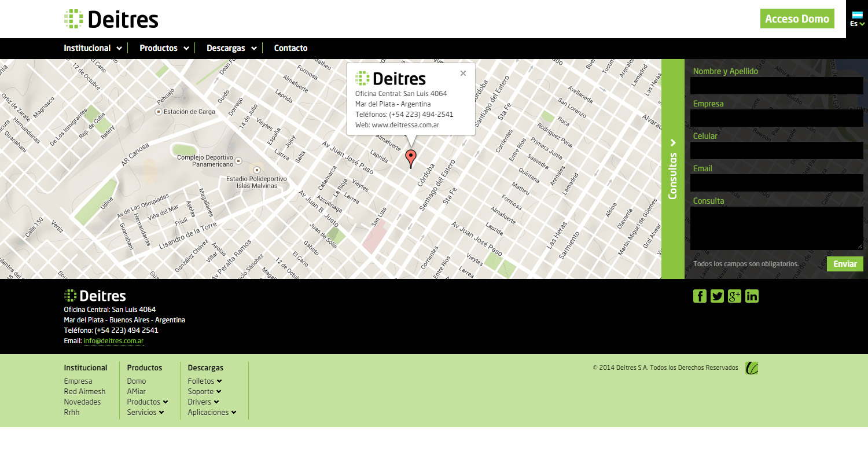The width and height of the screenshot is (868, 463).
Task: Expand Folletos submenu in the footer
Action: (x=205, y=381)
